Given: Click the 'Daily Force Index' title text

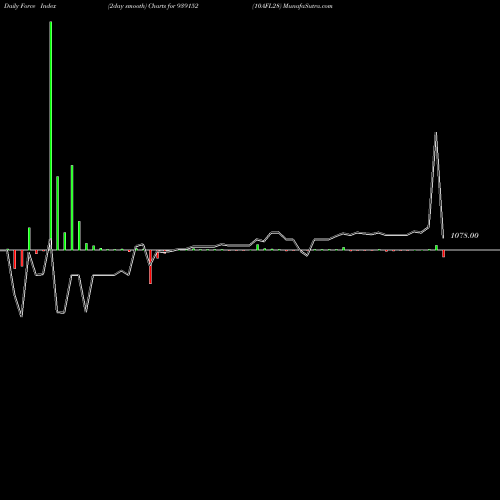Looking at the screenshot, I should click(x=30, y=6).
